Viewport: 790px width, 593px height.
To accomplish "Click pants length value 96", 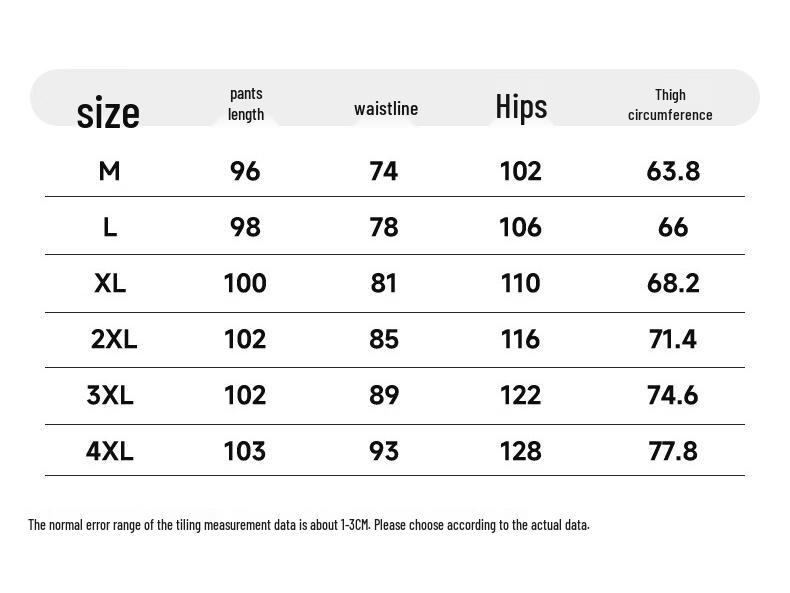I will (245, 171).
